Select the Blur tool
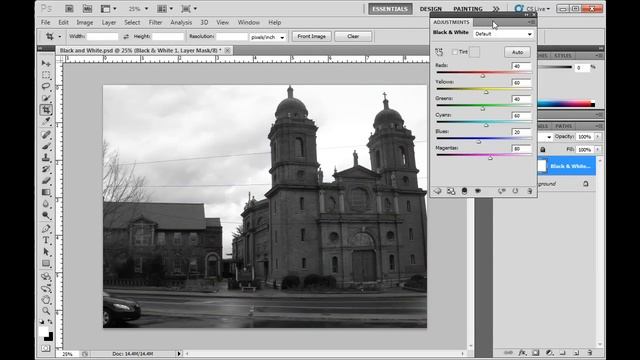Screen dimensions: 640x360 [46, 204]
